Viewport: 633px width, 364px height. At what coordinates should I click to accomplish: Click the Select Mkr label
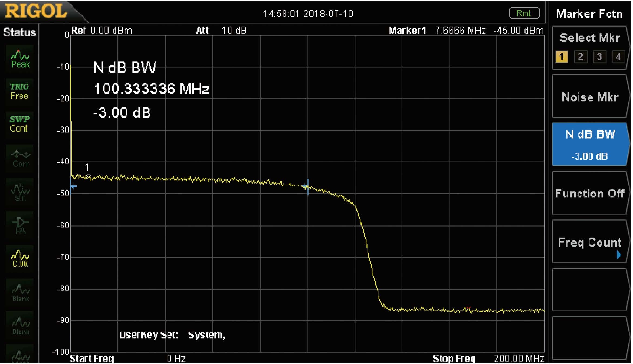pos(590,38)
